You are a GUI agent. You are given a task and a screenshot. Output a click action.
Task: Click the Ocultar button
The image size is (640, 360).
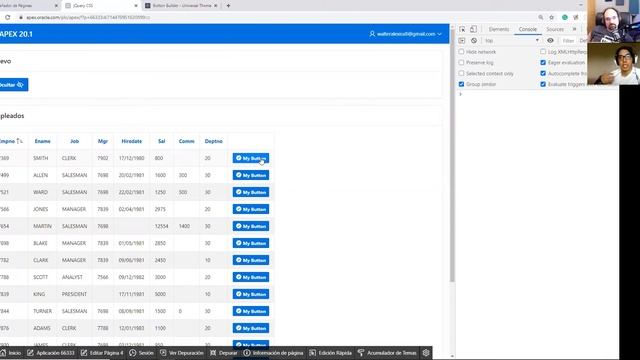pos(13,85)
